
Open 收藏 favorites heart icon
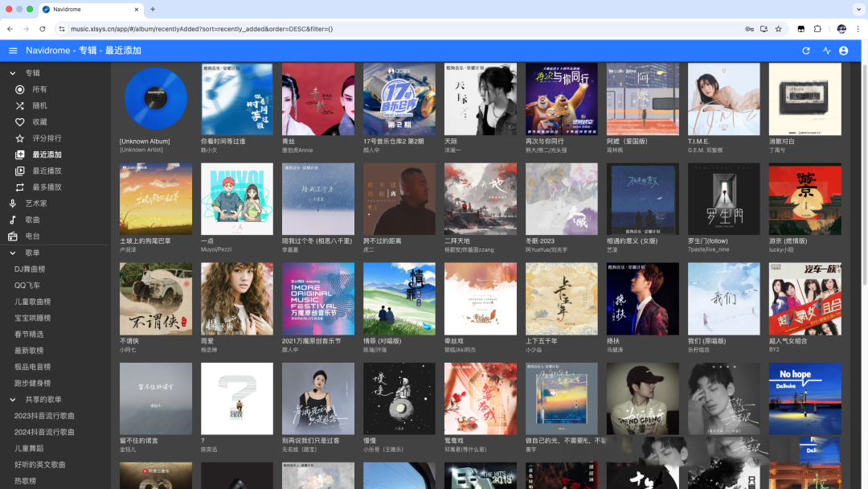coord(20,122)
